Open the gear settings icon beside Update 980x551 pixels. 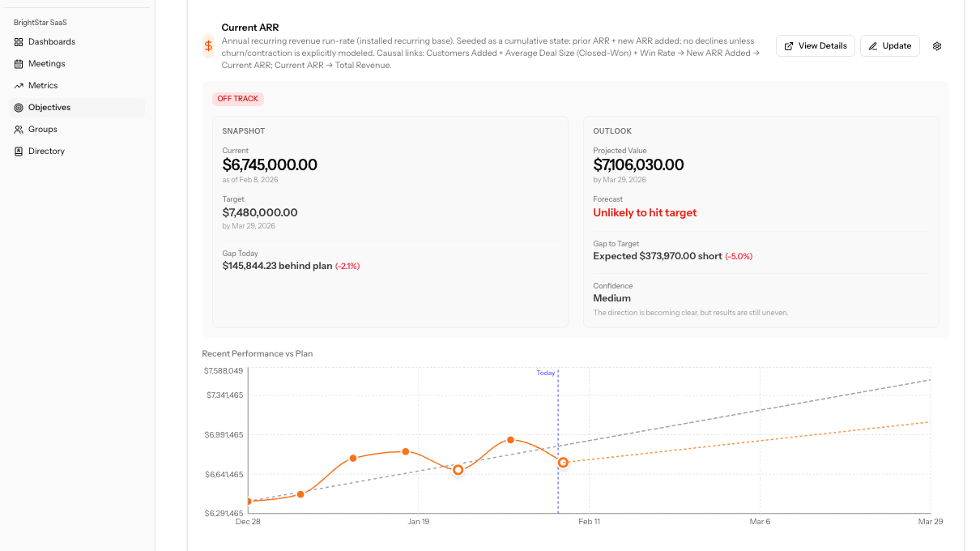click(x=937, y=46)
